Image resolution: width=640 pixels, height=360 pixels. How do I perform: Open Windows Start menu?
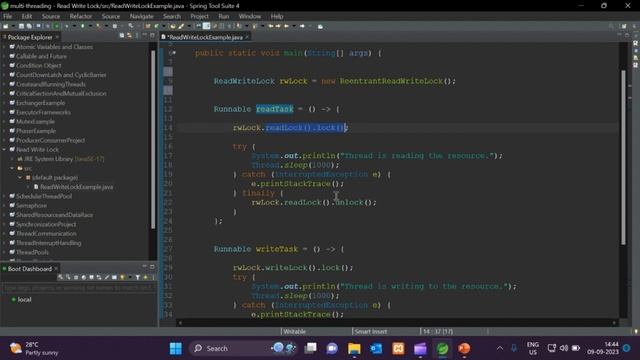(176, 348)
